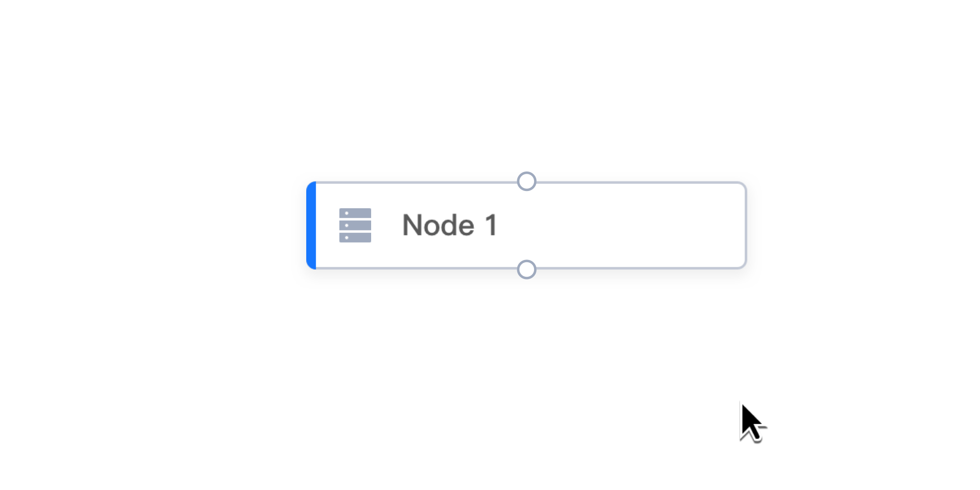Click Node 1's bottom border right of port
Screen dimensions: 980x490
(635, 268)
